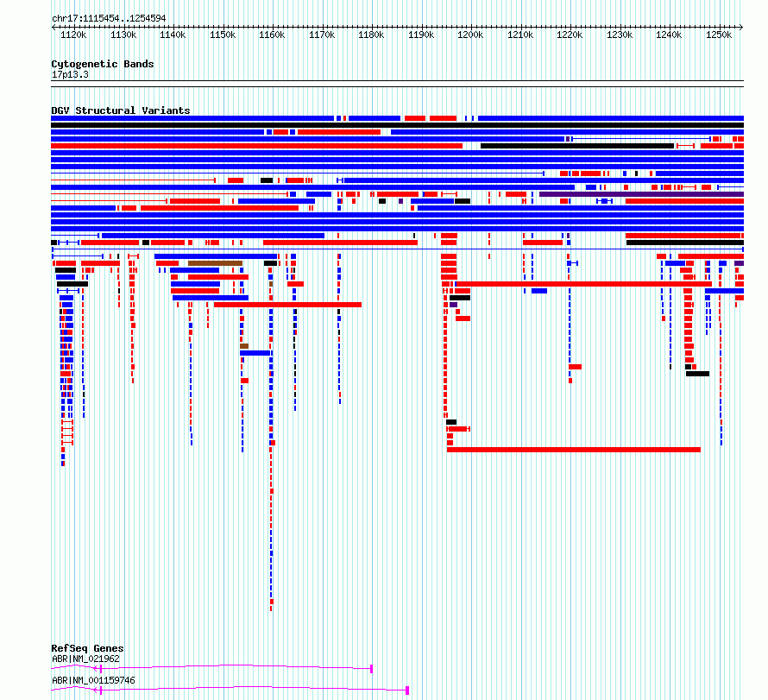Select the 1250k ruler label
This screenshot has height=700, width=768.
coord(719,35)
